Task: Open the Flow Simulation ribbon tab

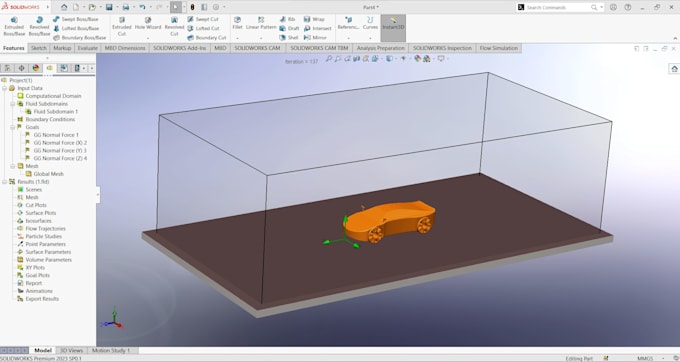Action: coord(499,48)
